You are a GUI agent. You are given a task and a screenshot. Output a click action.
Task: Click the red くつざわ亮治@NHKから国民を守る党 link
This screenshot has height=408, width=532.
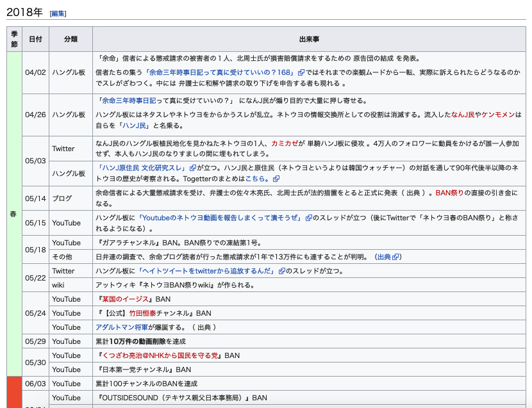tap(160, 355)
